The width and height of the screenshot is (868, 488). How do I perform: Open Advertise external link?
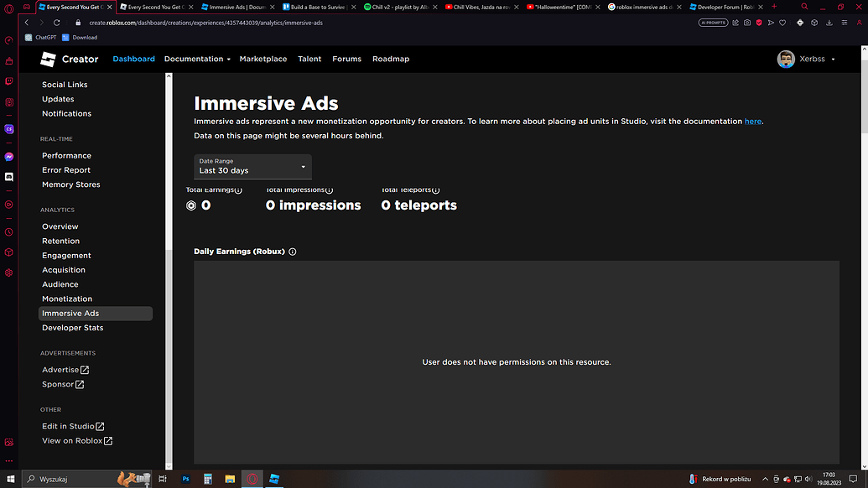coord(65,370)
